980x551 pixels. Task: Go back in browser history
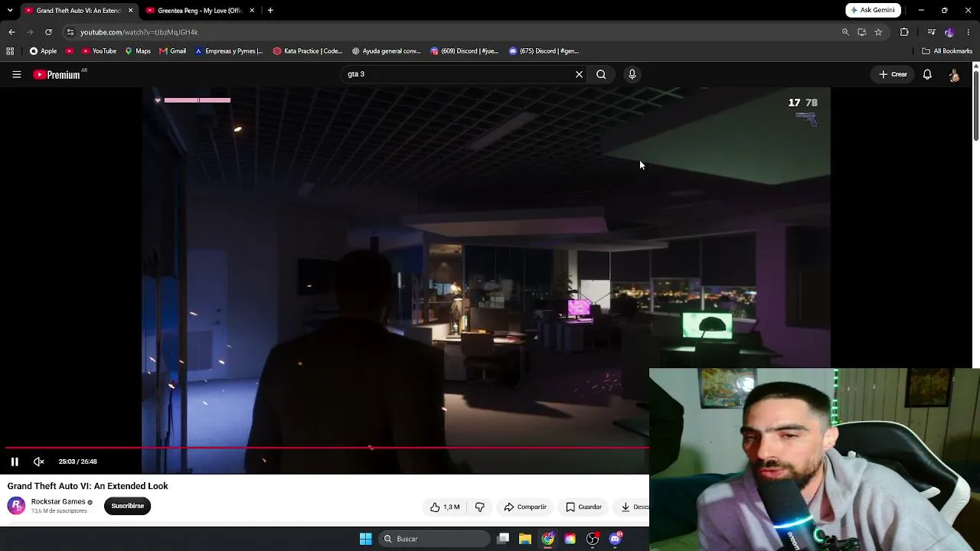coord(11,32)
